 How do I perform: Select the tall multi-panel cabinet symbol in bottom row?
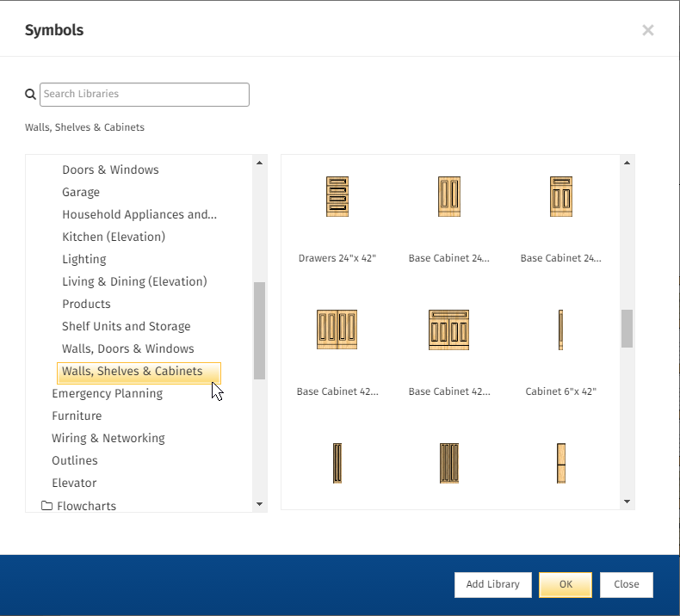pos(448,463)
